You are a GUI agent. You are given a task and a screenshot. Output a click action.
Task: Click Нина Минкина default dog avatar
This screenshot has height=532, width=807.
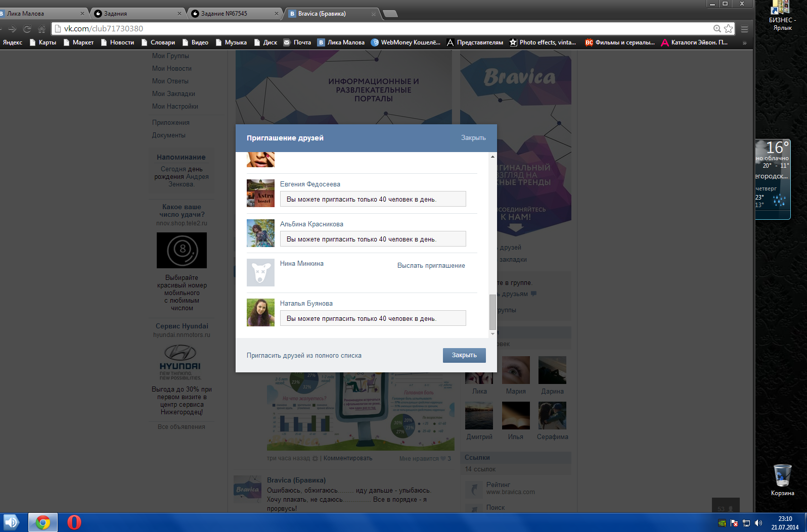[260, 273]
